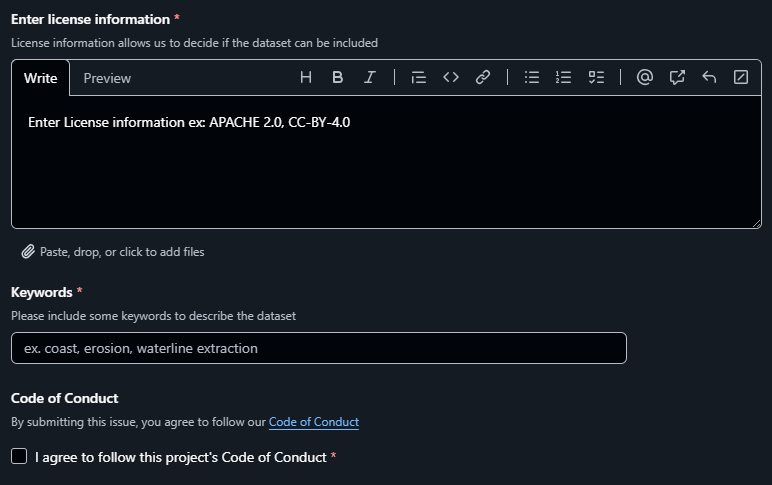Insert a numbered list
772x485 pixels.
(564, 77)
